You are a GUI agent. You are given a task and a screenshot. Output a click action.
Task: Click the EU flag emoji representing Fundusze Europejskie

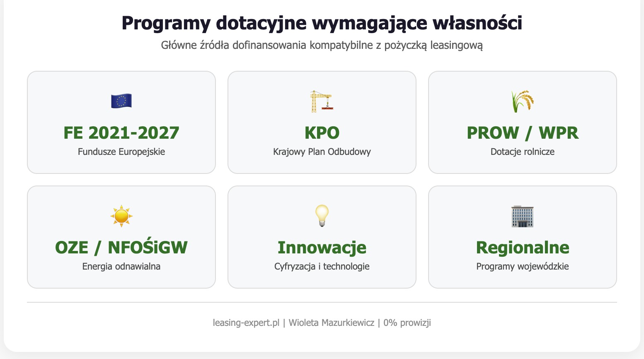click(121, 101)
